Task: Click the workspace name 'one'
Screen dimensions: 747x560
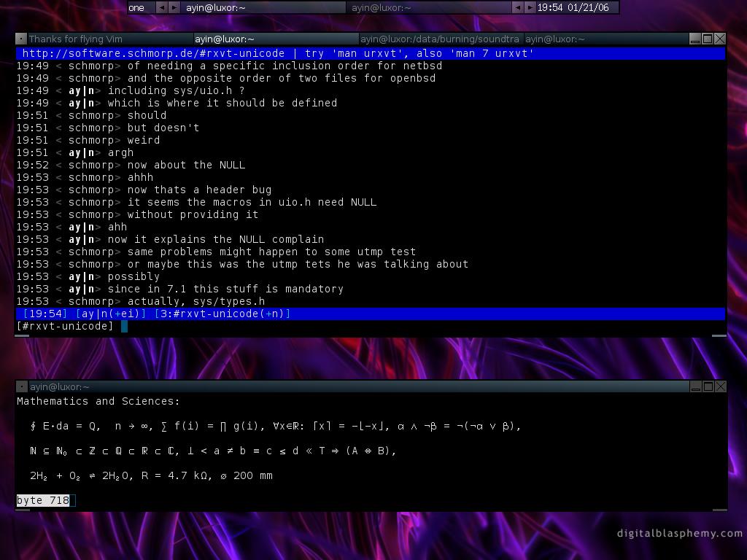Action: tap(137, 7)
